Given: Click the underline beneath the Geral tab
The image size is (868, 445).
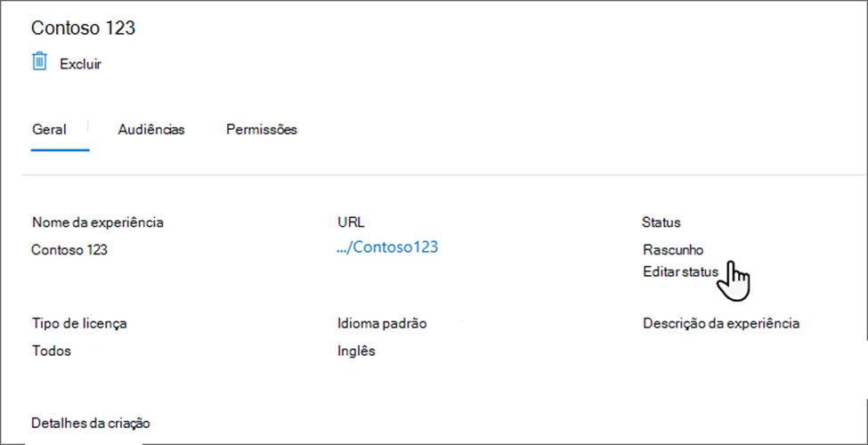Looking at the screenshot, I should tap(60, 150).
